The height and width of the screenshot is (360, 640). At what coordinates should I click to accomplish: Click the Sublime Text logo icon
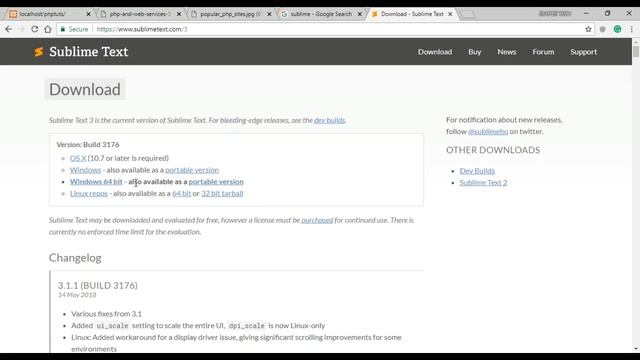coord(39,52)
